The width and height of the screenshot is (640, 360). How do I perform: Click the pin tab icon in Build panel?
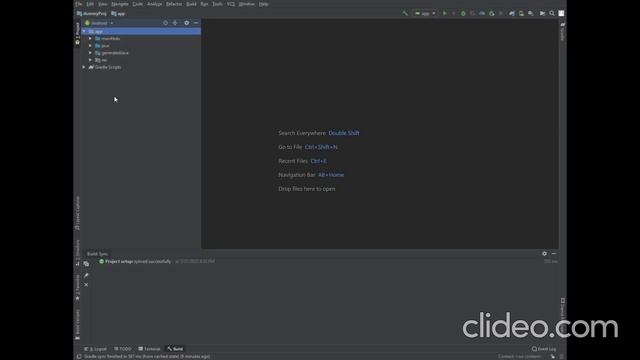pos(86,276)
